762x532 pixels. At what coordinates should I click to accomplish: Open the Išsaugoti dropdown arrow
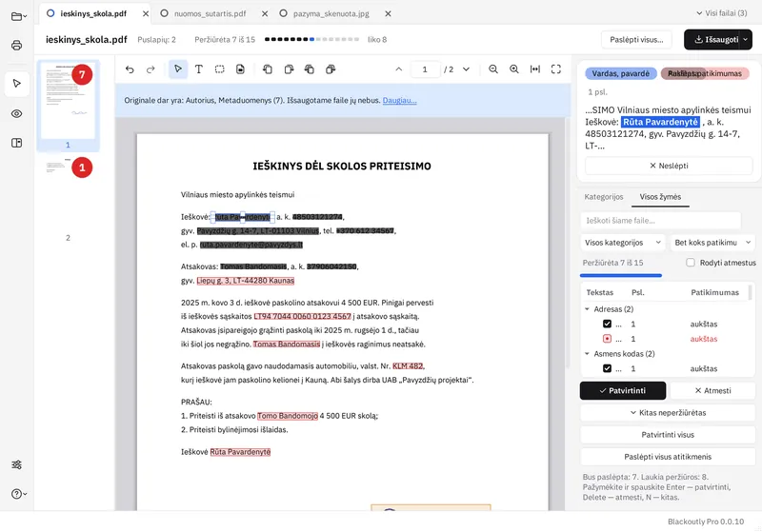pyautogui.click(x=746, y=40)
